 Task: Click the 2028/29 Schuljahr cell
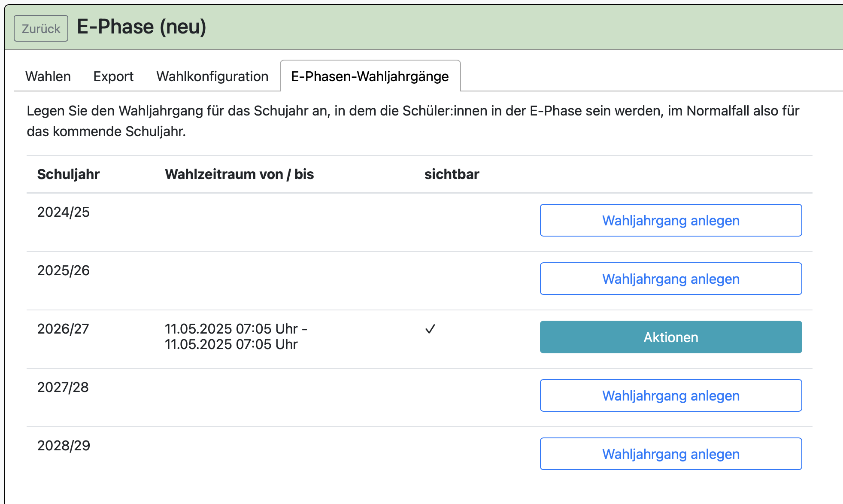click(x=64, y=446)
